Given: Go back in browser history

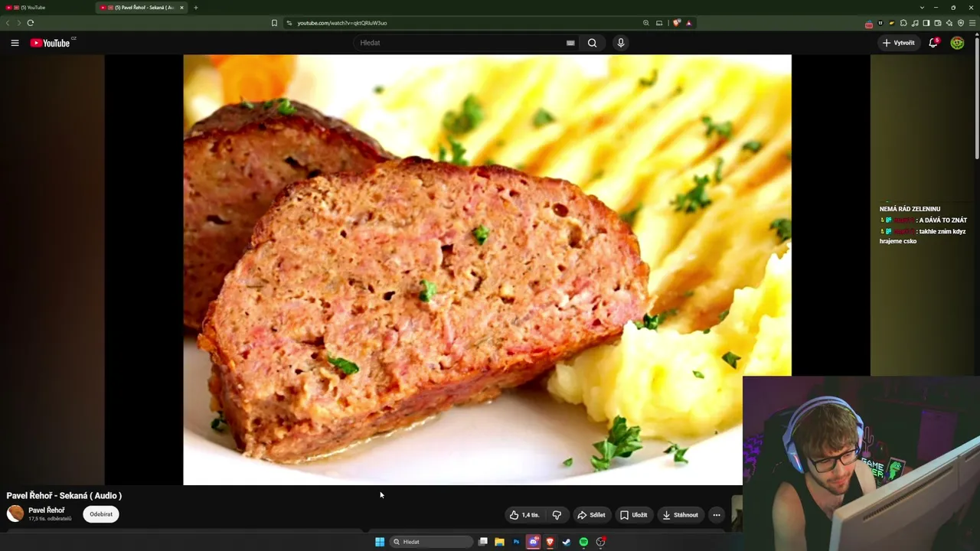Looking at the screenshot, I should click(8, 23).
